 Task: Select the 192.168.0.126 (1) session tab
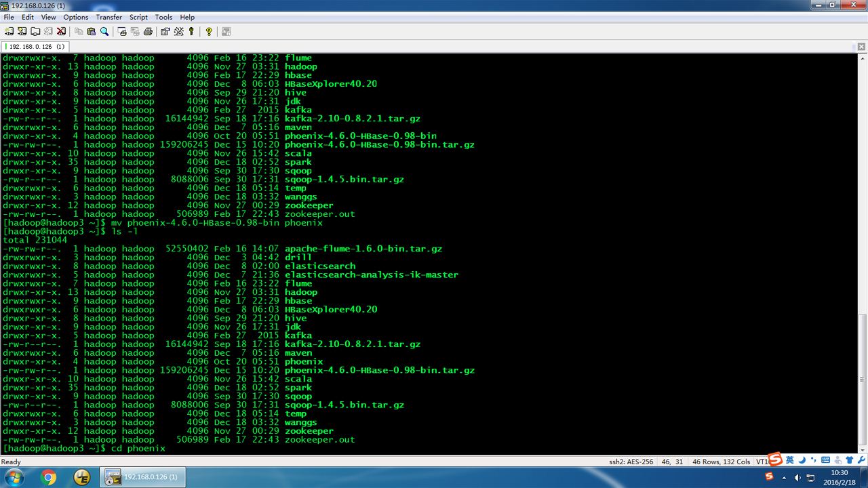[35, 47]
